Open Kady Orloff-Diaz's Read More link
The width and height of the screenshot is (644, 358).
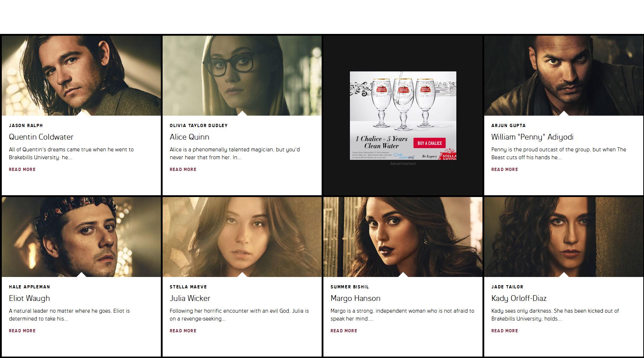pyautogui.click(x=505, y=331)
